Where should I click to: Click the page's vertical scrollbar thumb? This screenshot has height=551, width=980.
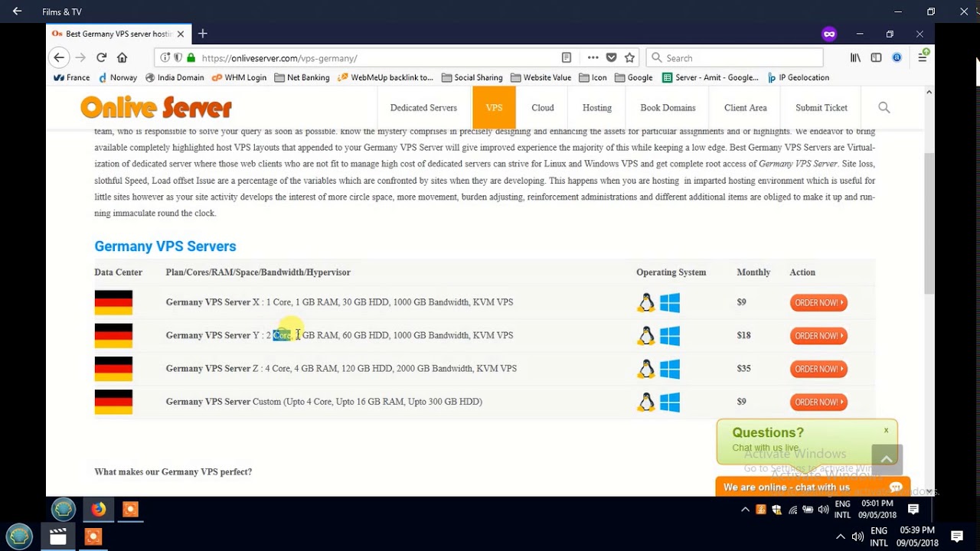929,223
